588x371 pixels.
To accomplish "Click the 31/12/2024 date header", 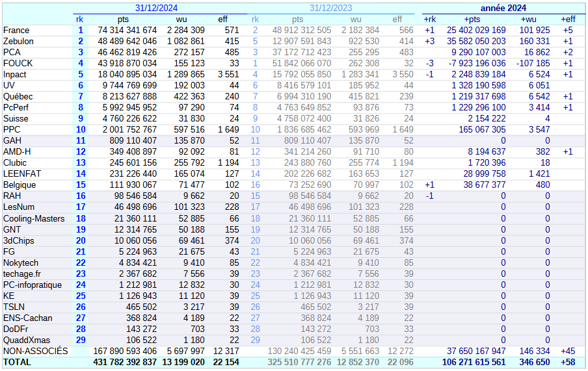I will [157, 8].
